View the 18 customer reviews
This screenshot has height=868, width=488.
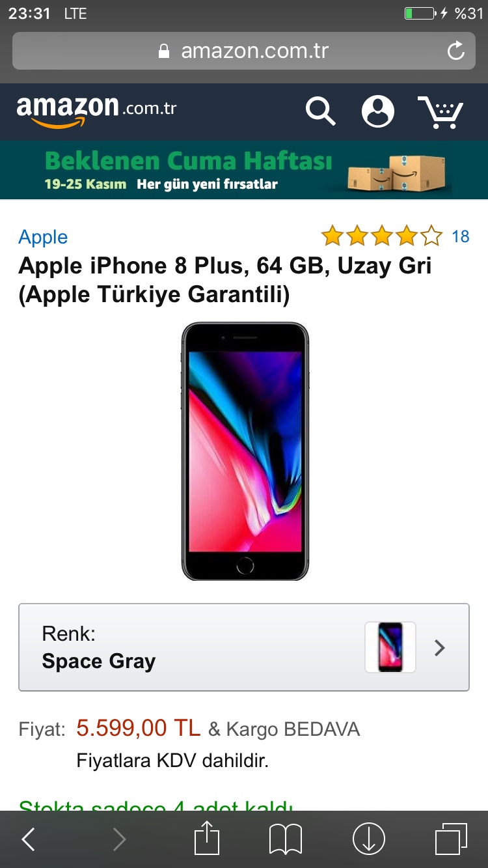(461, 236)
